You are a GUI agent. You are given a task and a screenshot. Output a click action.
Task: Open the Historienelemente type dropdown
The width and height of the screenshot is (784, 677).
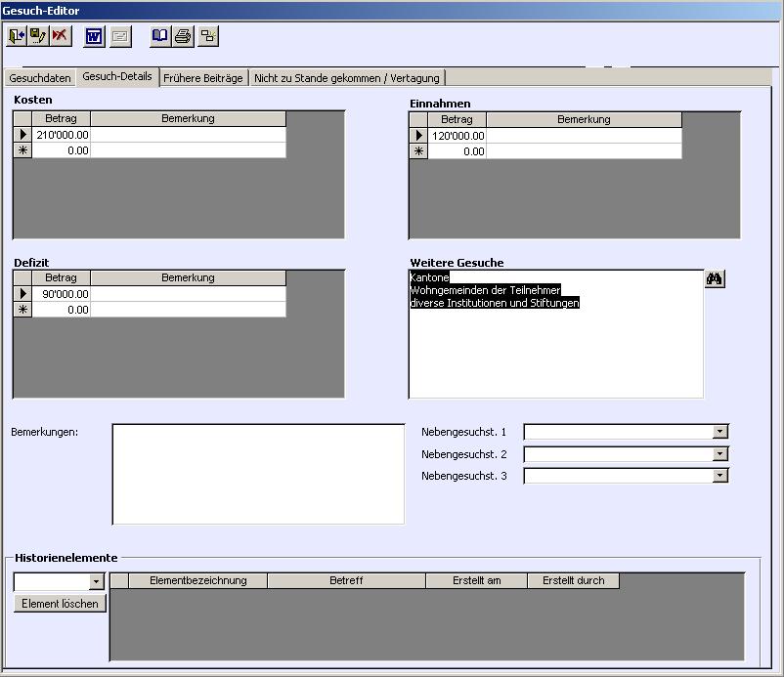pos(96,582)
